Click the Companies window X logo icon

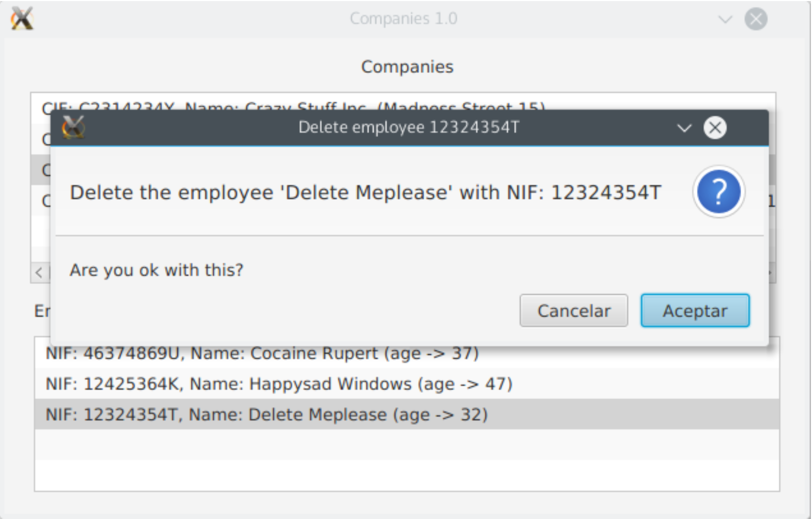22,19
